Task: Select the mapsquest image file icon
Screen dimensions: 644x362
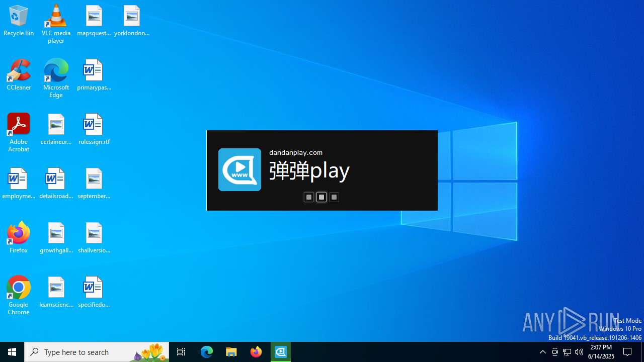Action: coord(94,21)
